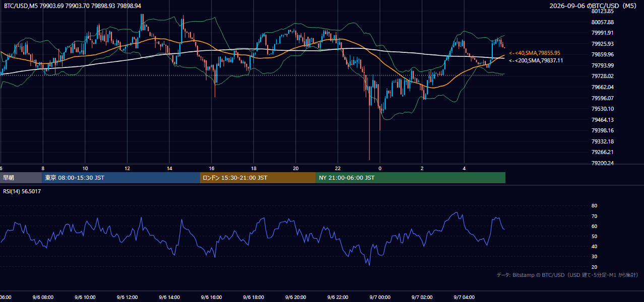Select the 9/6 12:00 time label
The image size is (644, 302).
(x=127, y=297)
